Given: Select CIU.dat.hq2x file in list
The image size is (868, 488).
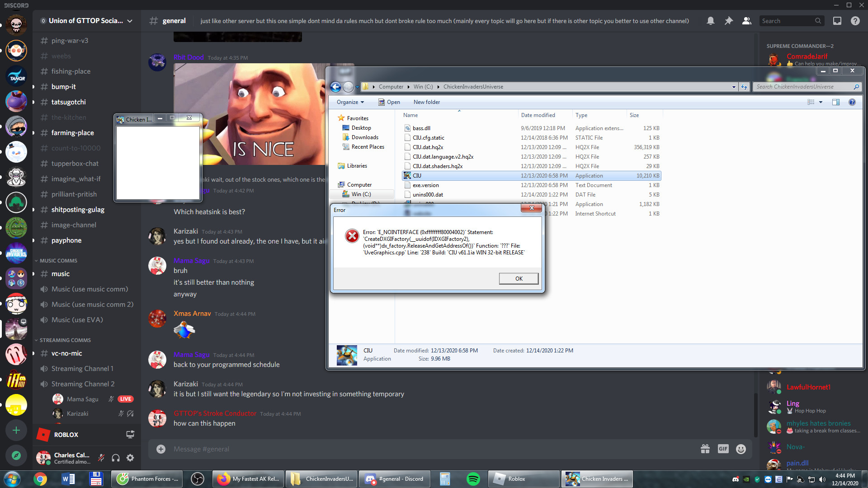Looking at the screenshot, I should click(x=428, y=147).
